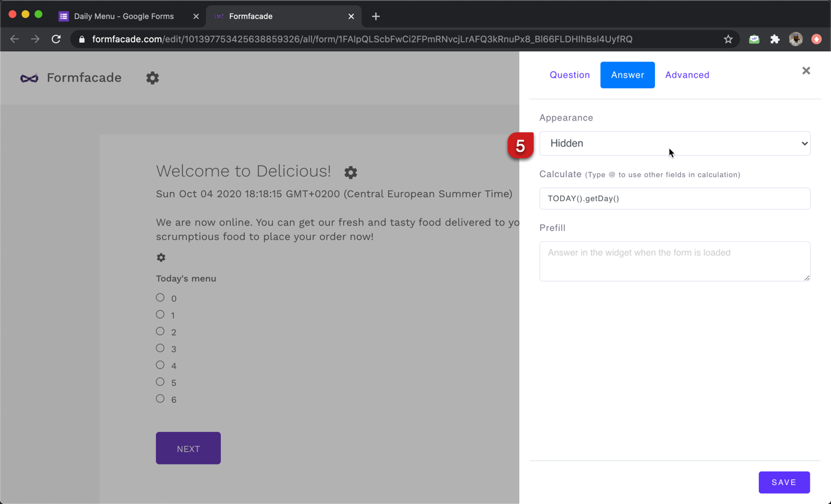Open the browser extensions puzzle icon

tap(775, 39)
